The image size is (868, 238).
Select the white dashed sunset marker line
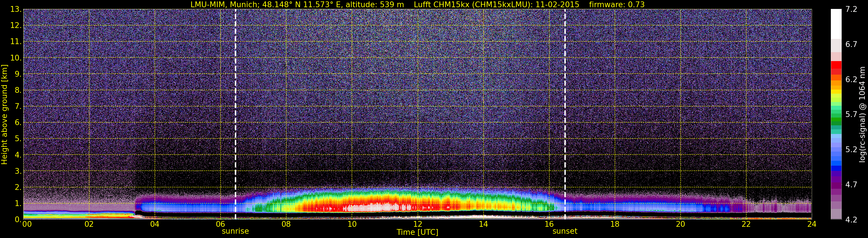565,114
